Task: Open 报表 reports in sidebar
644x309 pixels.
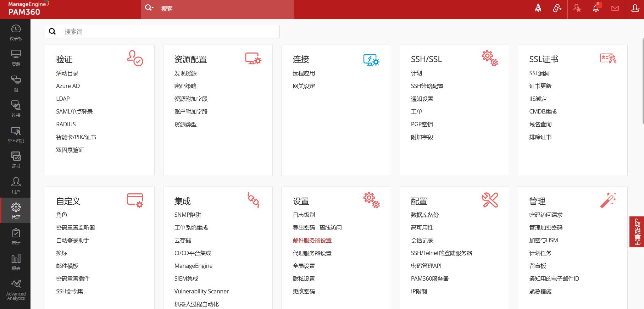Action: [x=16, y=262]
